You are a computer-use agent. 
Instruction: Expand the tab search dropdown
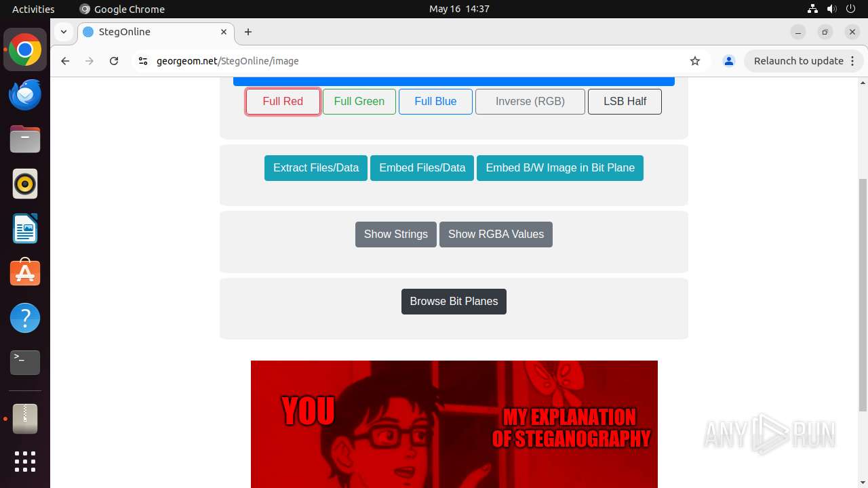[63, 32]
